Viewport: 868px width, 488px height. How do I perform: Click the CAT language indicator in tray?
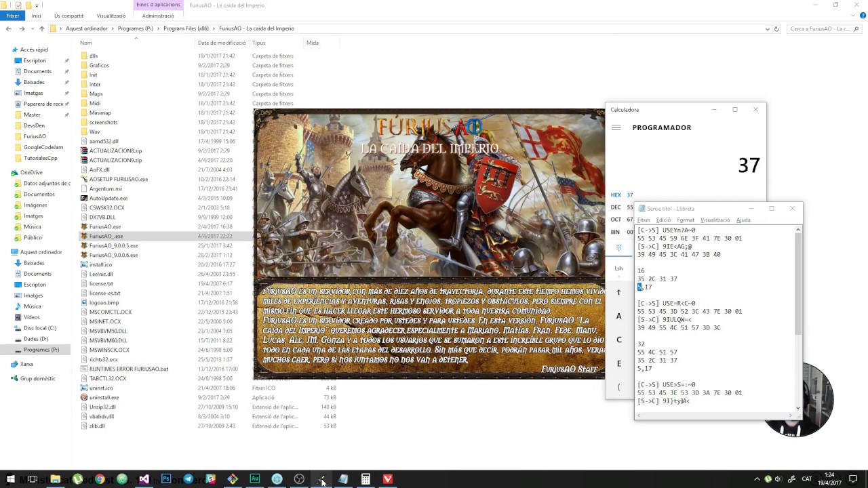point(807,479)
